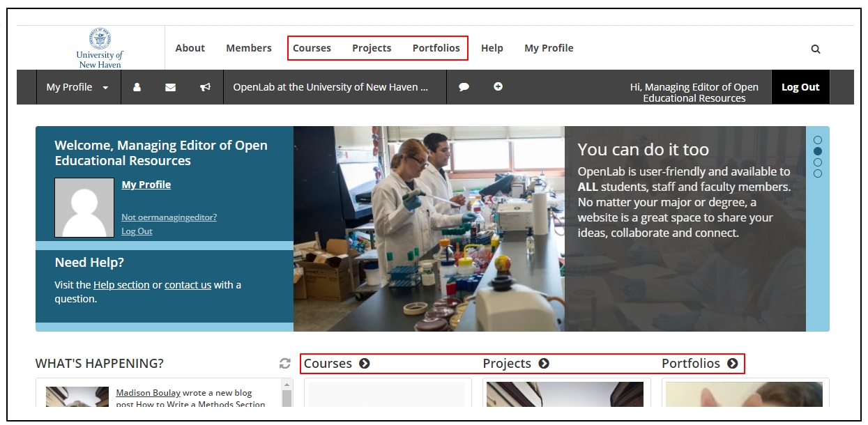Open the Help menu item
Screen dimensions: 868x425
tap(492, 48)
